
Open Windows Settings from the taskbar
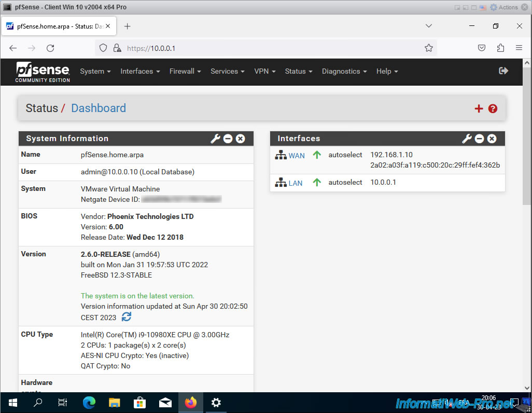click(x=216, y=403)
